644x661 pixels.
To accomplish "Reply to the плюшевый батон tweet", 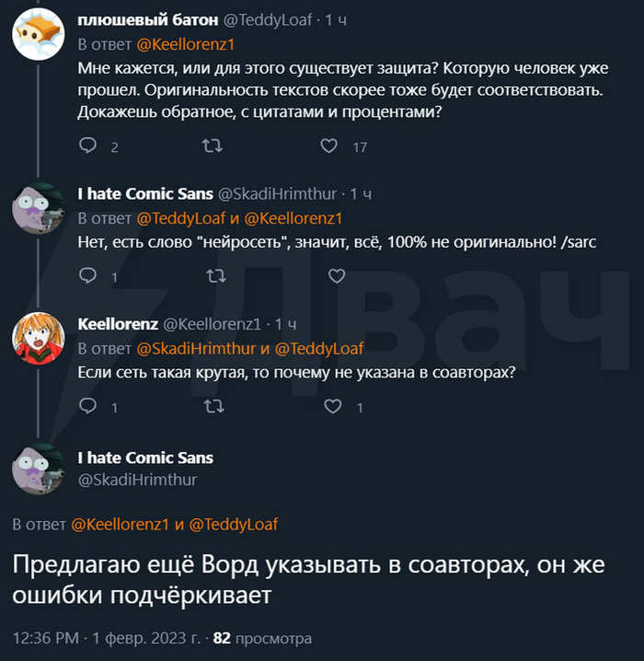I will coord(88,145).
